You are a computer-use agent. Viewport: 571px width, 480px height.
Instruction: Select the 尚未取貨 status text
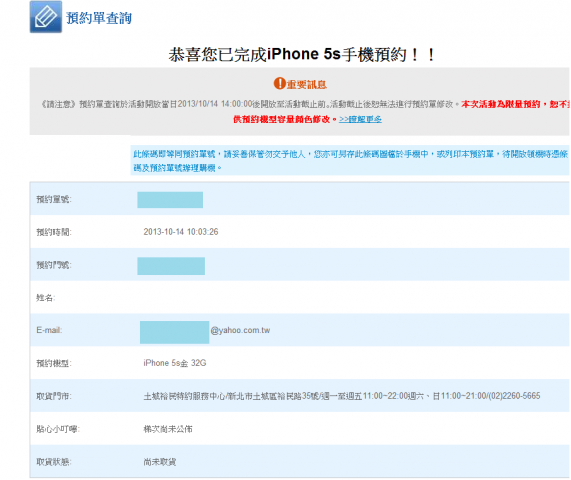[160, 462]
